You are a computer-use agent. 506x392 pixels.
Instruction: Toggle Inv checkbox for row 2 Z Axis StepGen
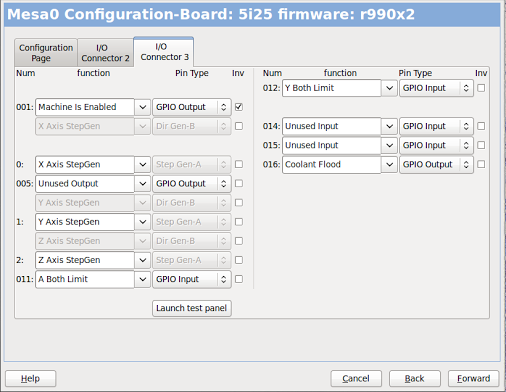[239, 260]
